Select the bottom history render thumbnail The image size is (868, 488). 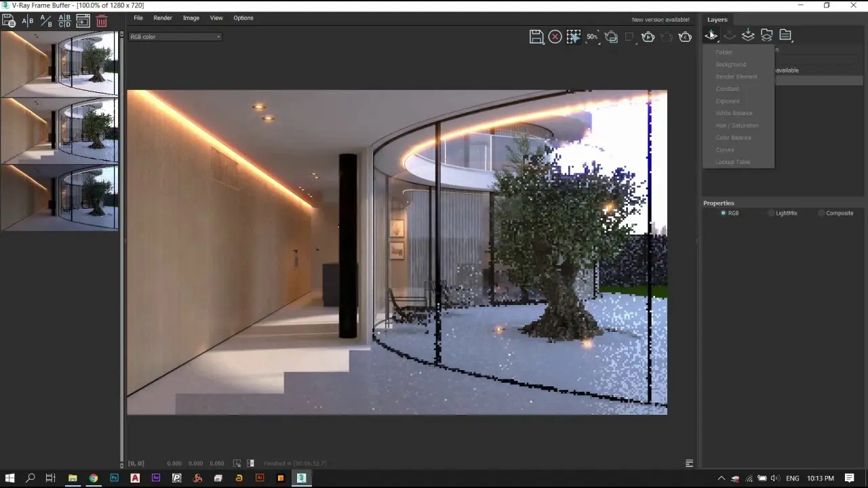[x=60, y=197]
